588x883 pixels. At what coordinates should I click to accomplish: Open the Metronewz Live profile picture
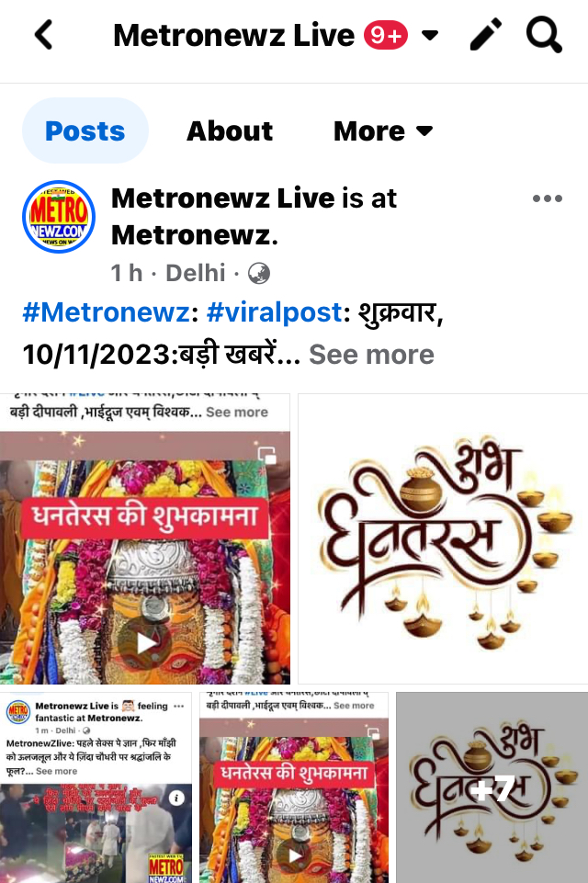(x=59, y=217)
